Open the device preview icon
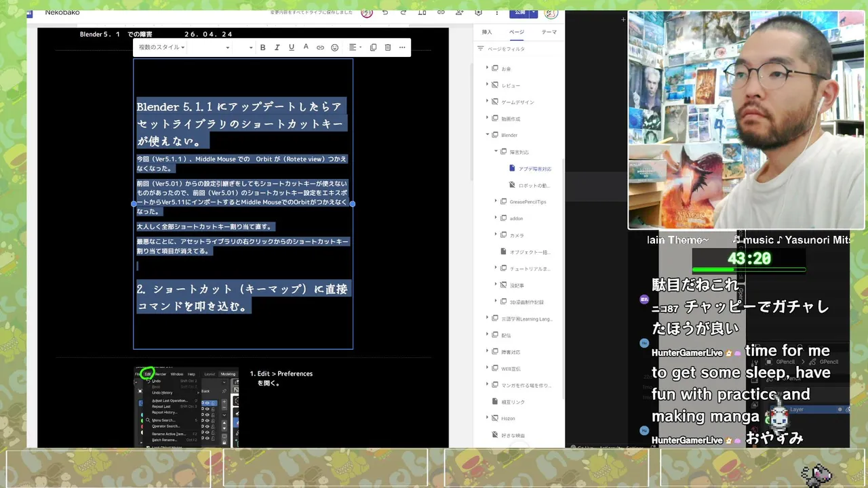 (422, 12)
